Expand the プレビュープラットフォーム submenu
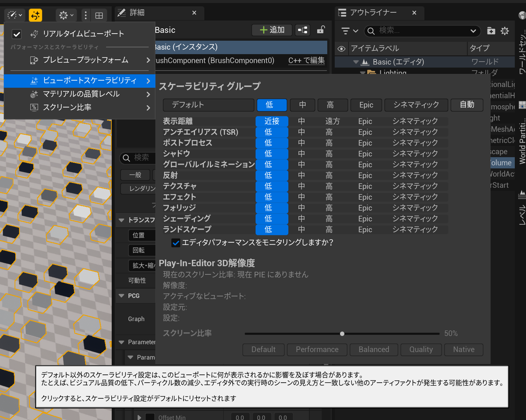Image resolution: width=526 pixels, height=420 pixels. pyautogui.click(x=86, y=60)
